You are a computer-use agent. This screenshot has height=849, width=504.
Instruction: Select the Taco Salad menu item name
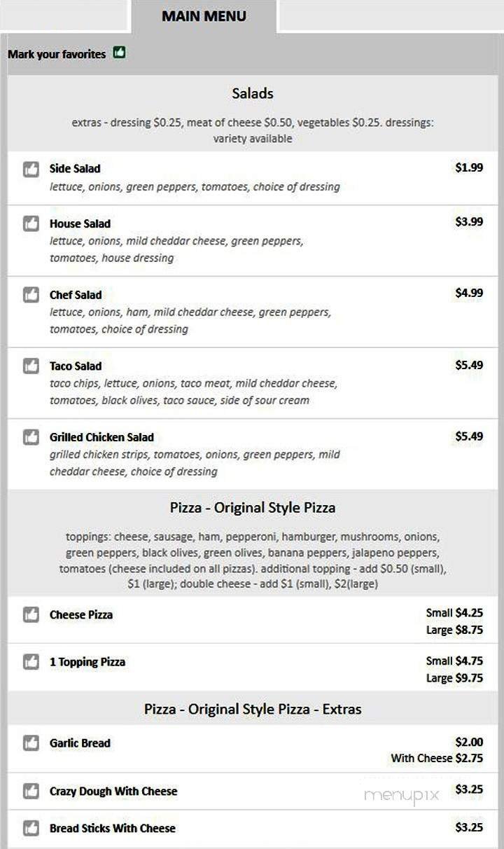[x=76, y=366]
